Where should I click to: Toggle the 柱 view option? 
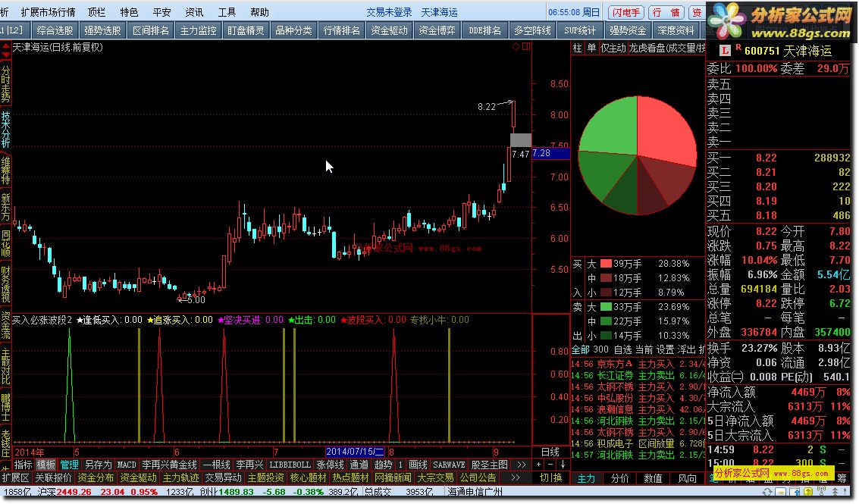tap(578, 49)
